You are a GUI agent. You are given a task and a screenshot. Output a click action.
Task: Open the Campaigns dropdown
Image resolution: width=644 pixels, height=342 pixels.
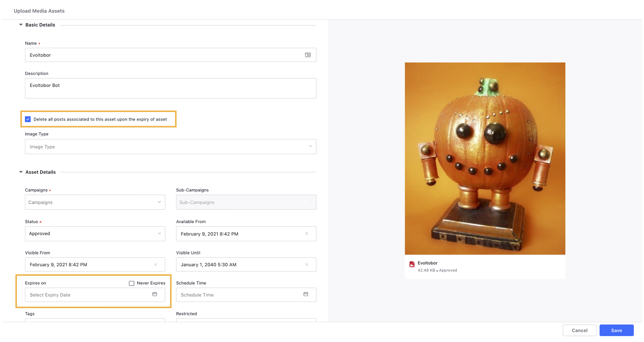click(95, 202)
